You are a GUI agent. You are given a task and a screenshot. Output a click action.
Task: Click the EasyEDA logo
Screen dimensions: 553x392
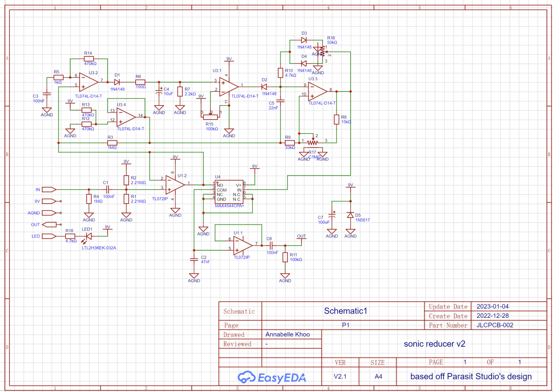(x=272, y=377)
